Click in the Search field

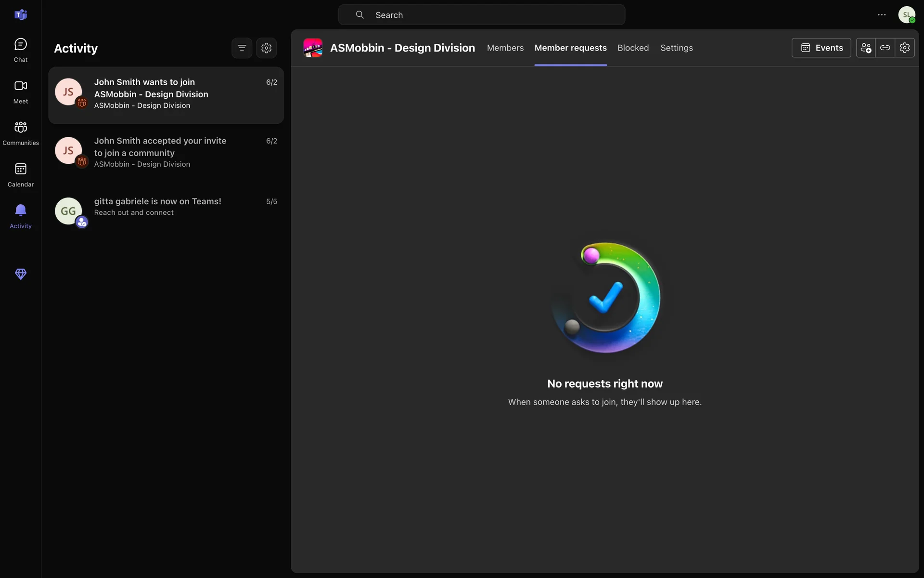coord(481,15)
